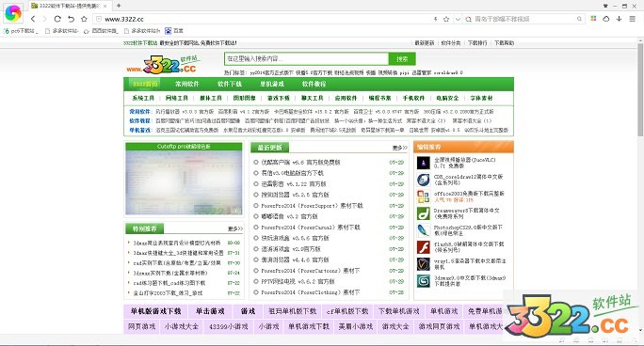Click the undo restore-tab arrow icon
This screenshot has height=346, width=644.
71,19
